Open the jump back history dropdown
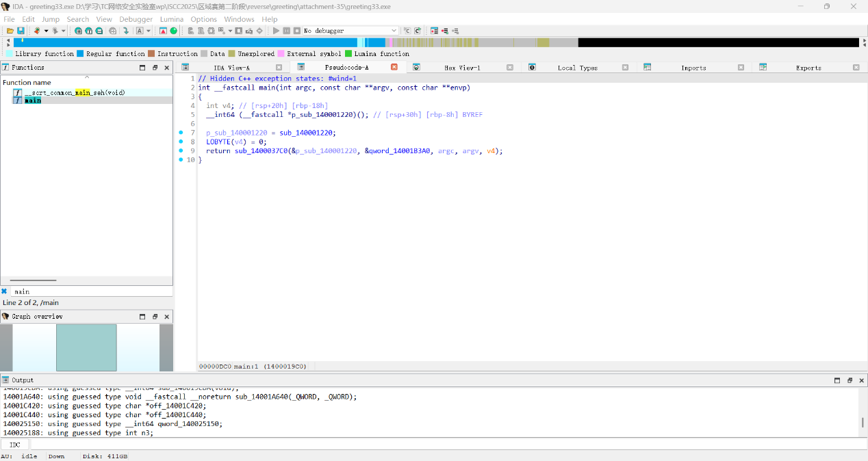868x461 pixels. tap(46, 31)
